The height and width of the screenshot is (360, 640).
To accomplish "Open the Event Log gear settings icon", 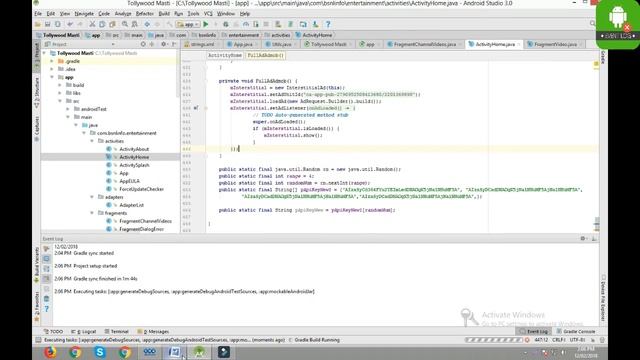I will [x=583, y=239].
